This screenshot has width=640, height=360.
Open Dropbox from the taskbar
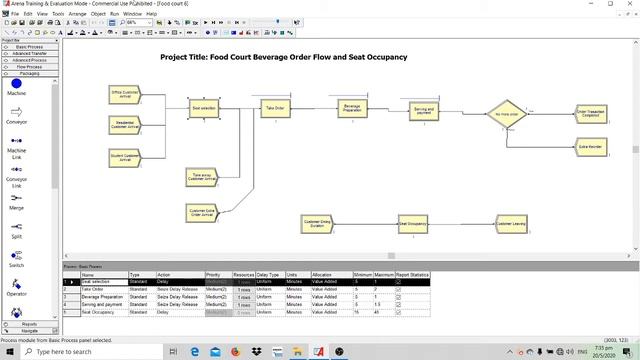point(256,351)
